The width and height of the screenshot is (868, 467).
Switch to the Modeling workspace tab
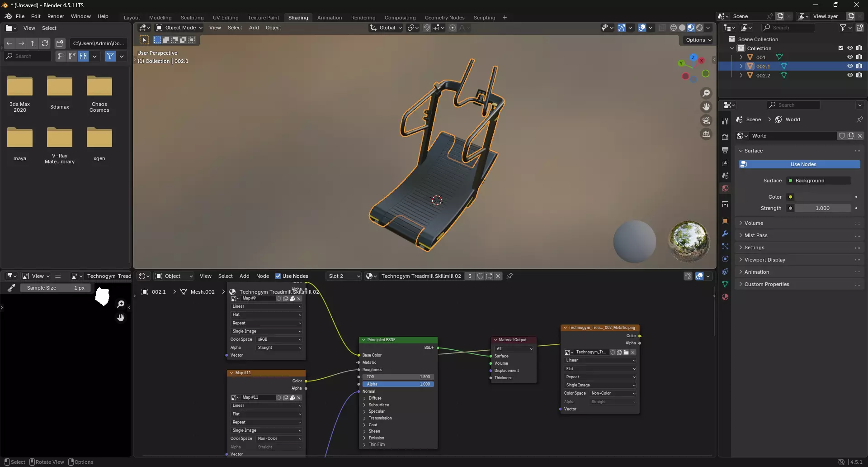(160, 18)
